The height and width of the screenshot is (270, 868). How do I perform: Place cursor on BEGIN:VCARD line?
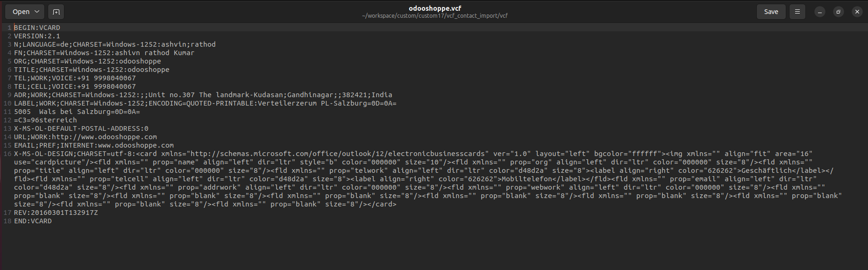[37, 28]
